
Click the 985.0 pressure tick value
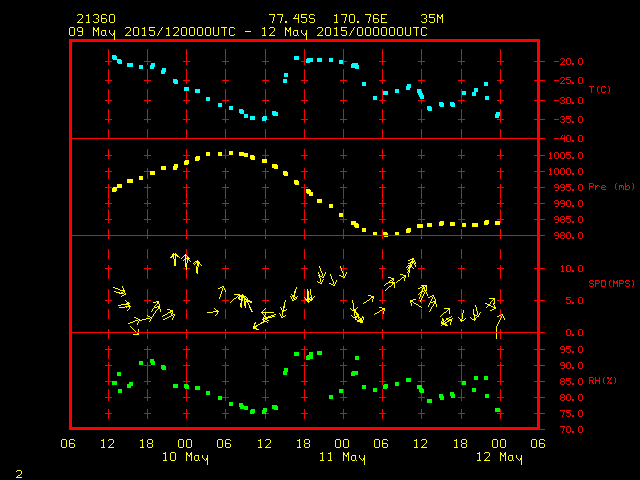click(569, 220)
